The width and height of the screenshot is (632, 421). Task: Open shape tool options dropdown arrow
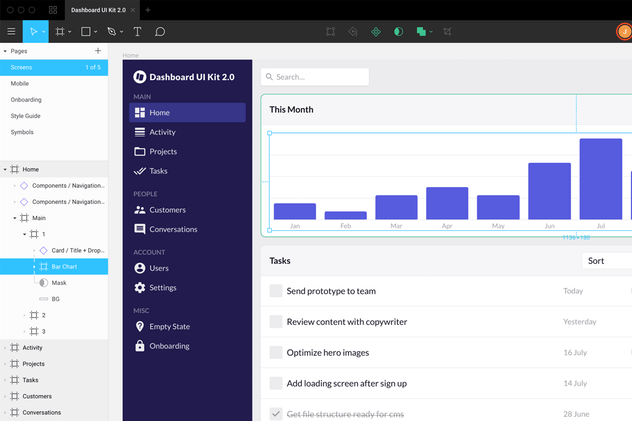pyautogui.click(x=96, y=32)
